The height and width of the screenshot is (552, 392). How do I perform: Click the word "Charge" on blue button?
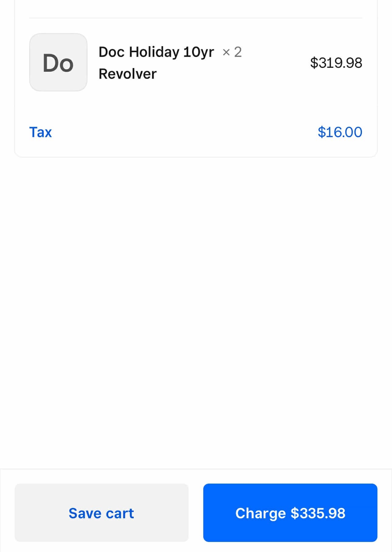pyautogui.click(x=260, y=513)
